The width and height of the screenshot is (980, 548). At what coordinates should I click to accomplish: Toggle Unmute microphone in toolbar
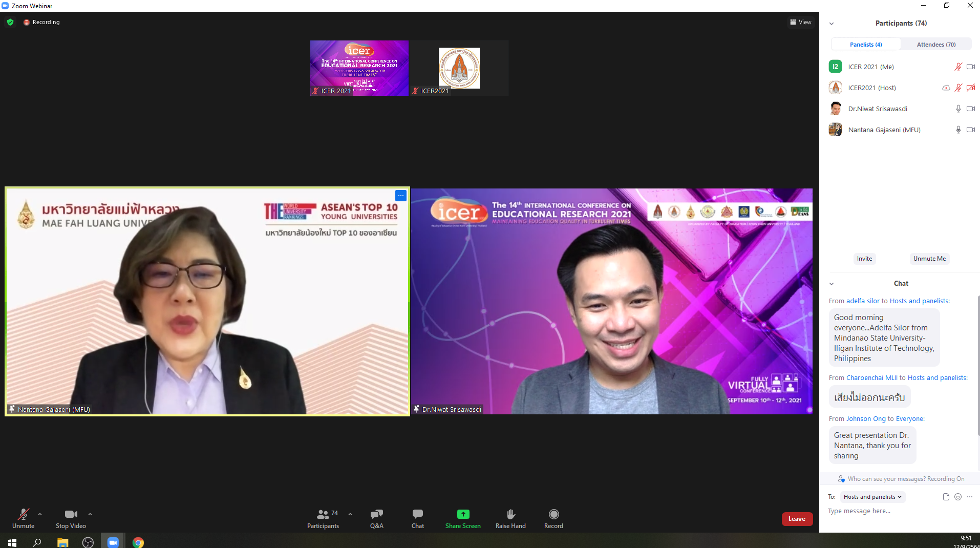(x=23, y=514)
